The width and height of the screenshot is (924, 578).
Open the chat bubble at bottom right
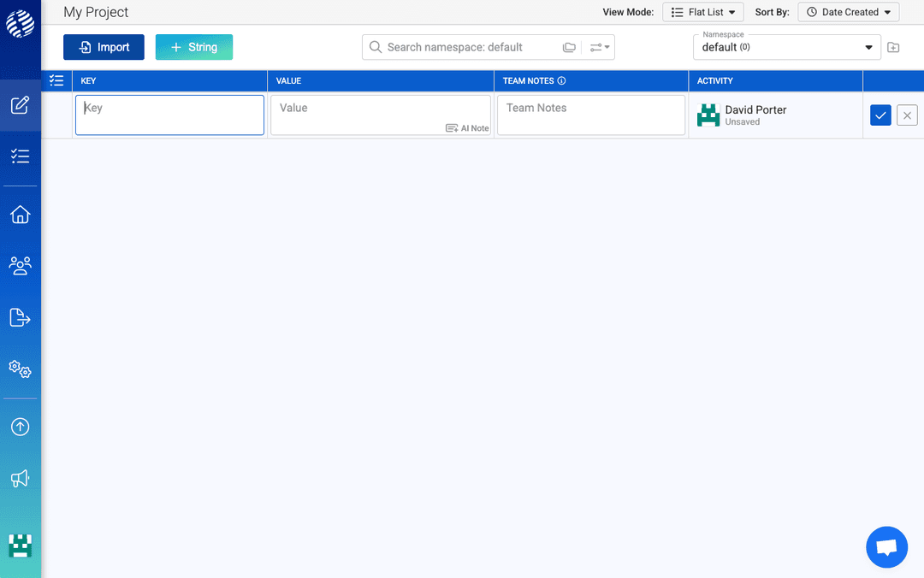point(886,547)
